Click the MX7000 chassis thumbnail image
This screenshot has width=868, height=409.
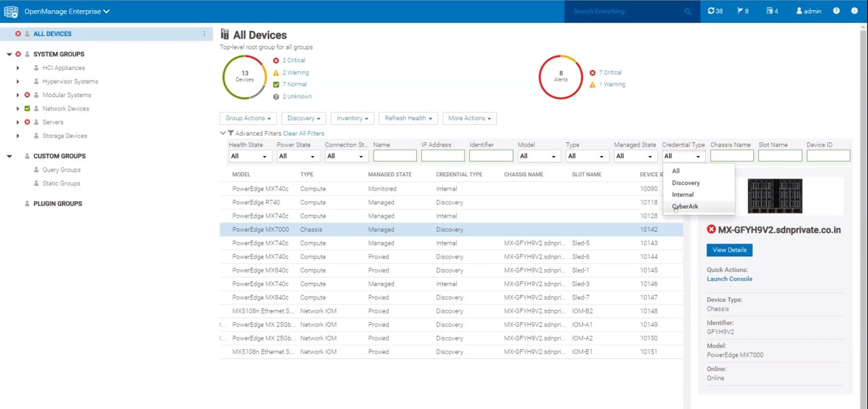[x=775, y=196]
